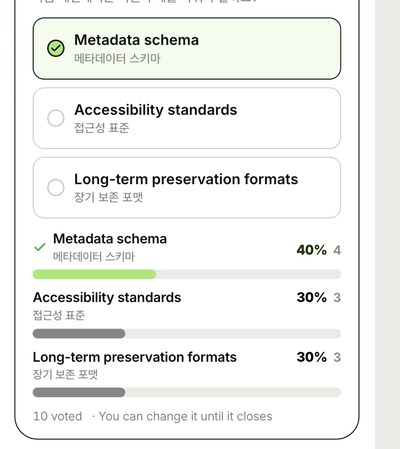The height and width of the screenshot is (449, 400).
Task: Click the gray Accessibility standards progress bar
Action: click(x=187, y=333)
